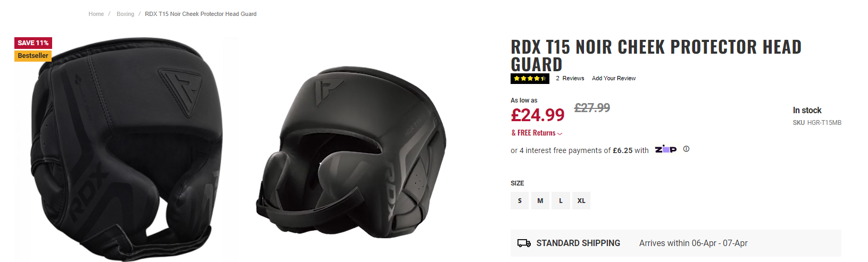Pick size XL
The image size is (868, 262).
pyautogui.click(x=581, y=201)
